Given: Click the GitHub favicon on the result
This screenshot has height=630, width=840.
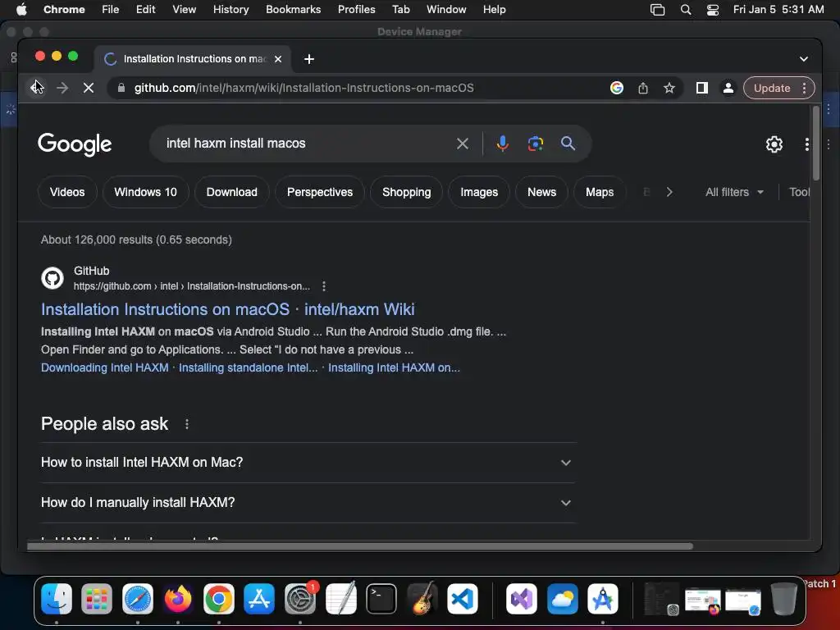Looking at the screenshot, I should [52, 278].
